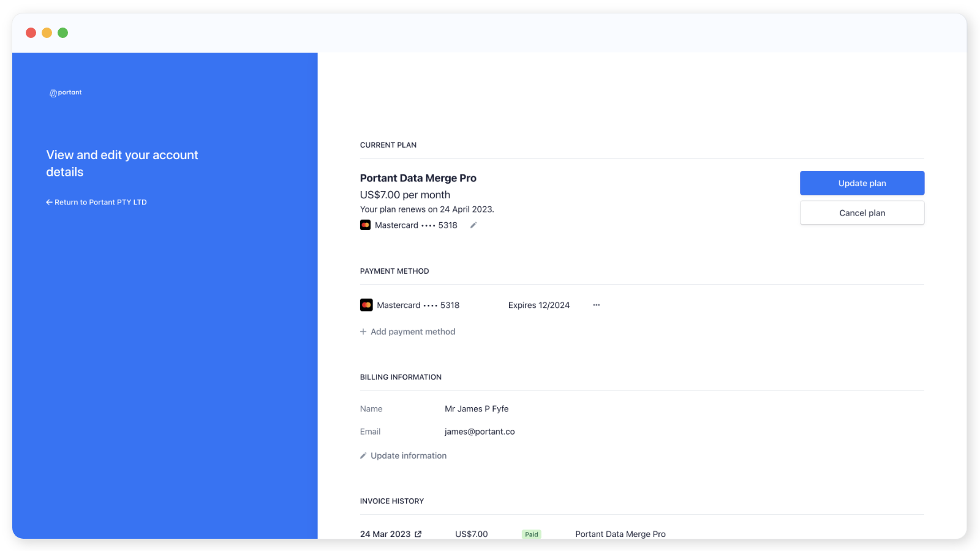Viewport: 980px width, 551px height.
Task: Click the Add payment method link text
Action: point(413,332)
